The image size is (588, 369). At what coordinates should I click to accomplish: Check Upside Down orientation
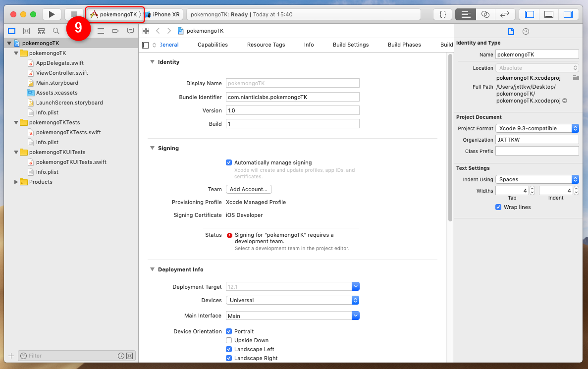(x=229, y=340)
